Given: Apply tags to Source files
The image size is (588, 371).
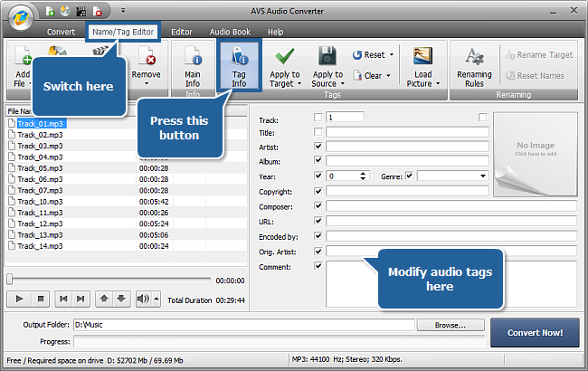Looking at the screenshot, I should (x=327, y=67).
